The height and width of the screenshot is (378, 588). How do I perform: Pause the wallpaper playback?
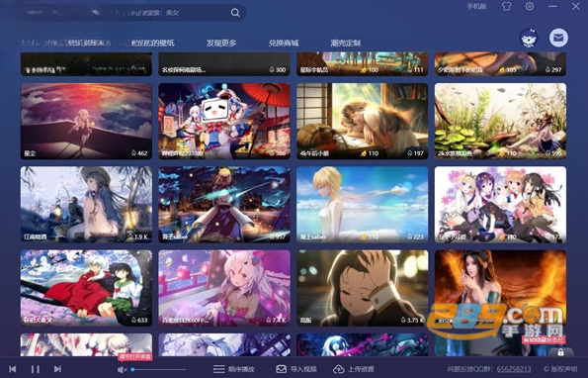coord(36,369)
